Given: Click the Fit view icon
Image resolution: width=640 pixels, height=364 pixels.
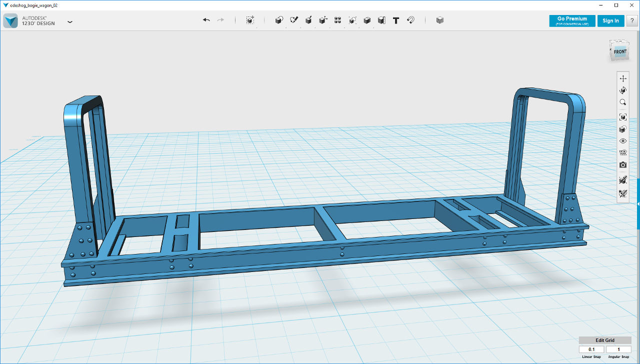Looking at the screenshot, I should [x=623, y=117].
